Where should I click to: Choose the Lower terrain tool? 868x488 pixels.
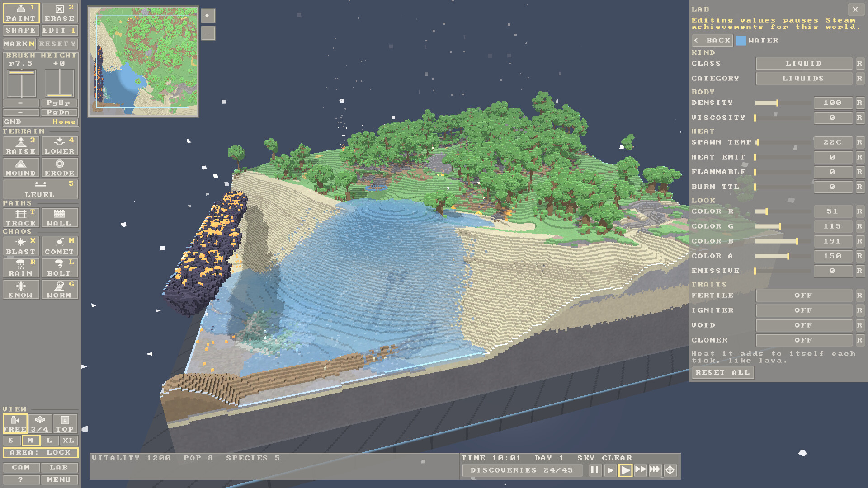(60, 146)
